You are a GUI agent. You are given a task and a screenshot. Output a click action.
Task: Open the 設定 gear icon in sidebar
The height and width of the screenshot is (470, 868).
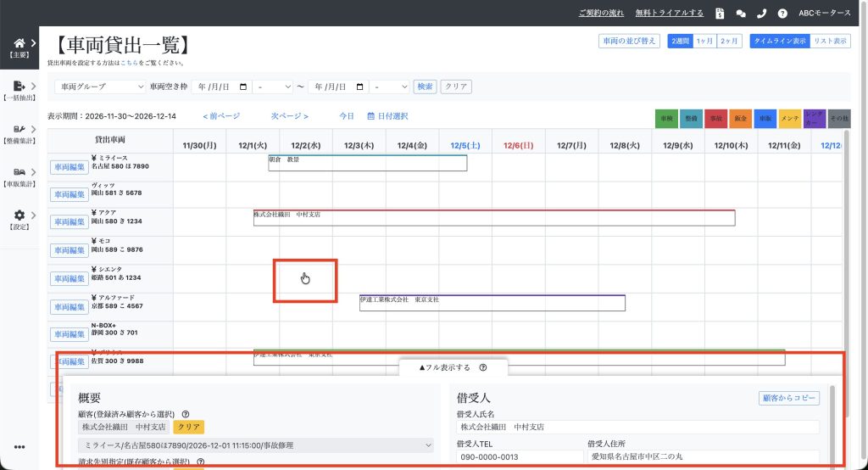click(x=19, y=215)
